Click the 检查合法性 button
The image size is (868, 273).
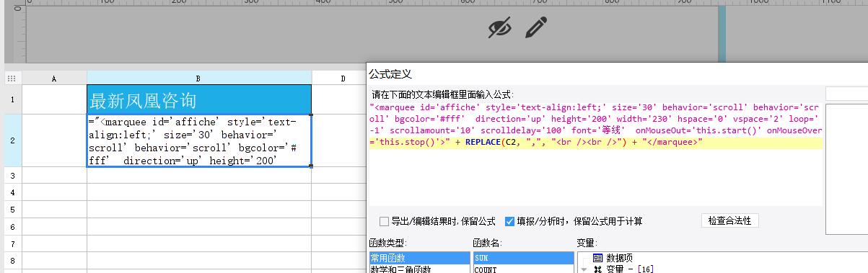729,220
